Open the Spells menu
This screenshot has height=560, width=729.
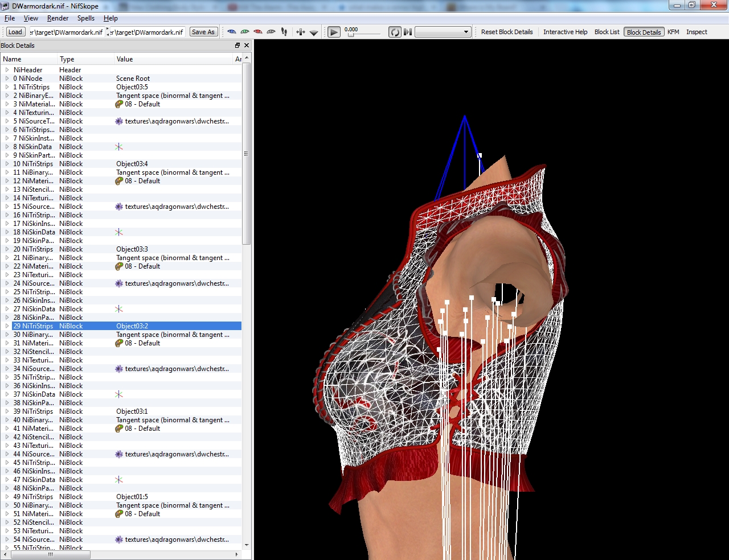(x=86, y=18)
